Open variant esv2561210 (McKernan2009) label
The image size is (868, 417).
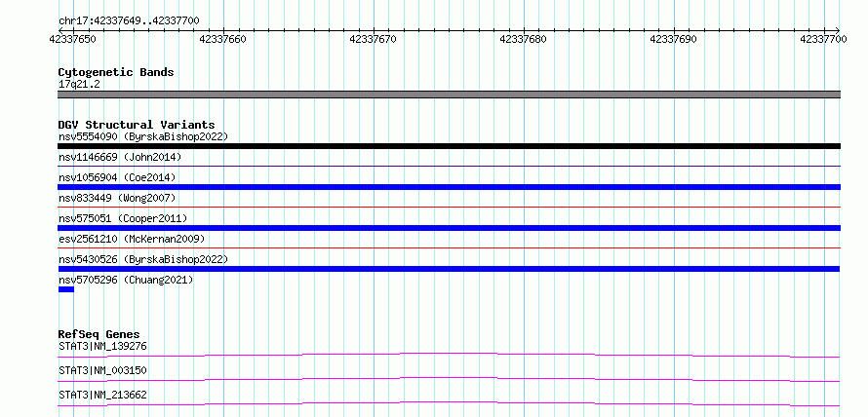click(x=132, y=239)
